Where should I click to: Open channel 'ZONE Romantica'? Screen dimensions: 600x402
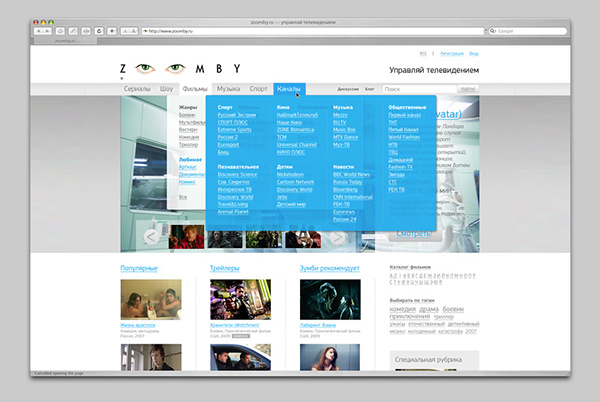[295, 130]
